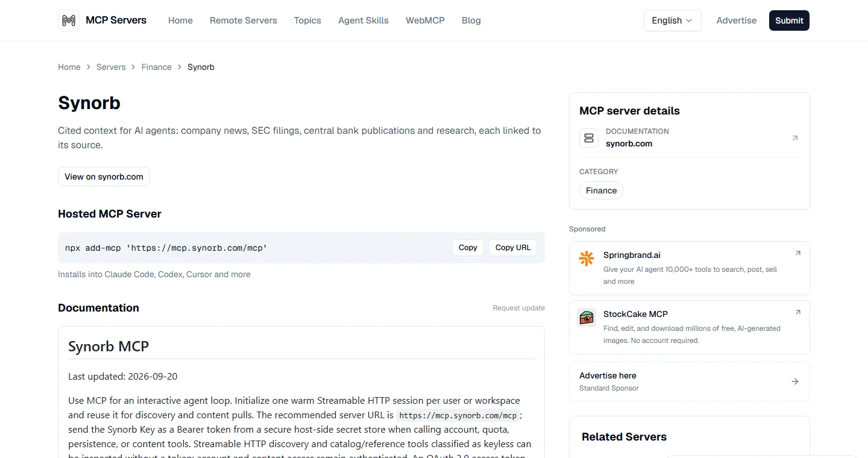Click the Synorb breadcrumb current page
Viewport: 868px width, 458px height.
201,67
